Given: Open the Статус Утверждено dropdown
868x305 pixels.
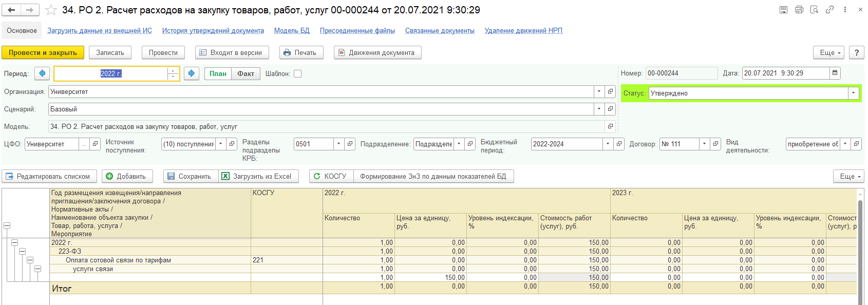Looking at the screenshot, I should click(854, 93).
